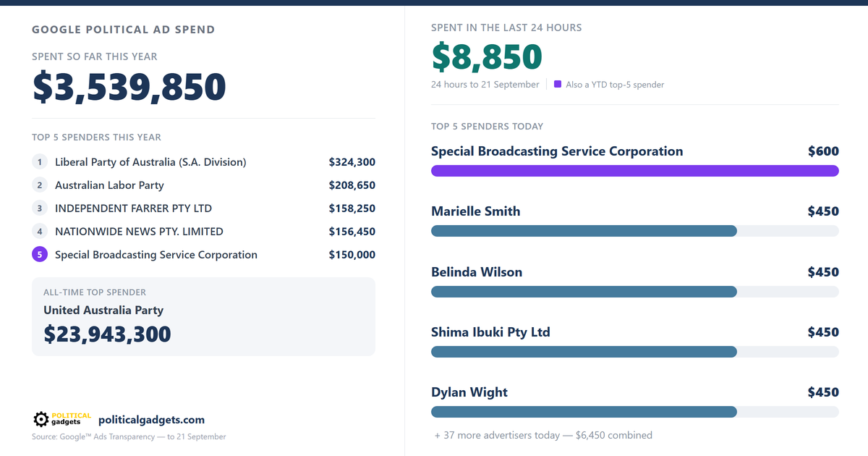Click the Shima Ibuki Pty Ltd label
Viewport: 868px width, 456px height.
[490, 332]
